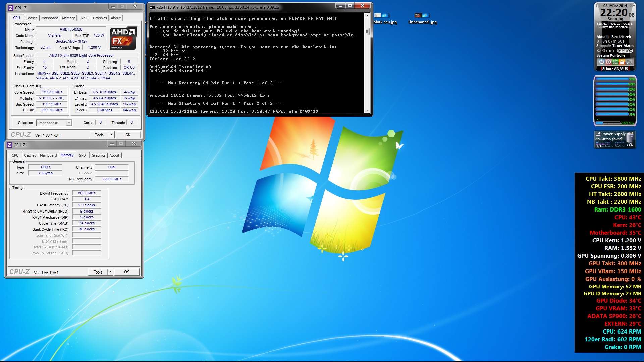Click the console scrollbar up arrow
Image resolution: width=644 pixels, height=362 pixels.
(x=367, y=16)
